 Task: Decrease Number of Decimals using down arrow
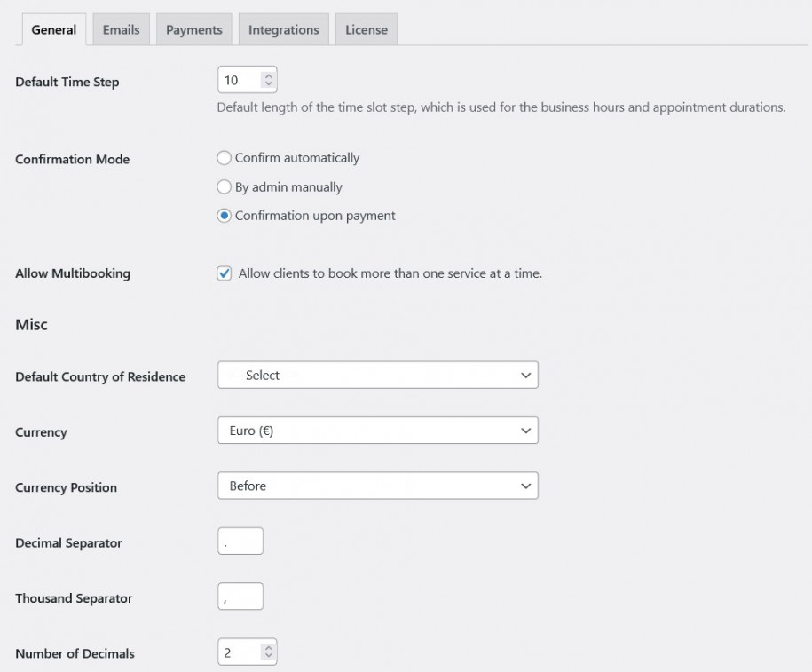click(x=268, y=656)
